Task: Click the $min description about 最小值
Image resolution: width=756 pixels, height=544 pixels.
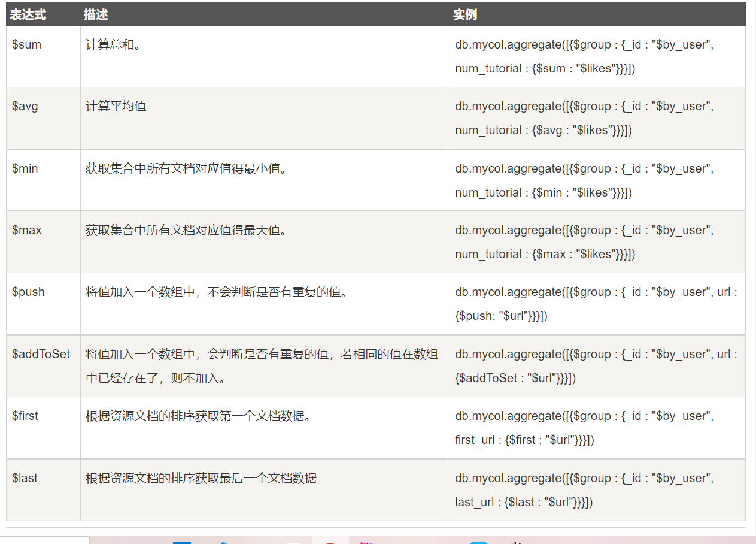Action: click(186, 169)
